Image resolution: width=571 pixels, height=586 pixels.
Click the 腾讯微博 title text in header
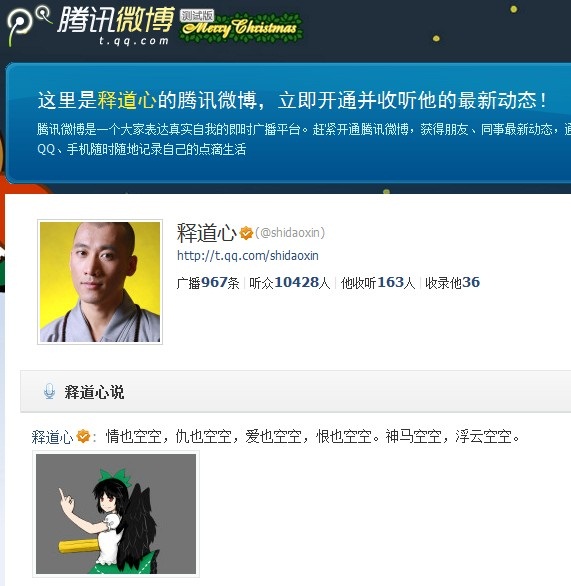(x=116, y=20)
